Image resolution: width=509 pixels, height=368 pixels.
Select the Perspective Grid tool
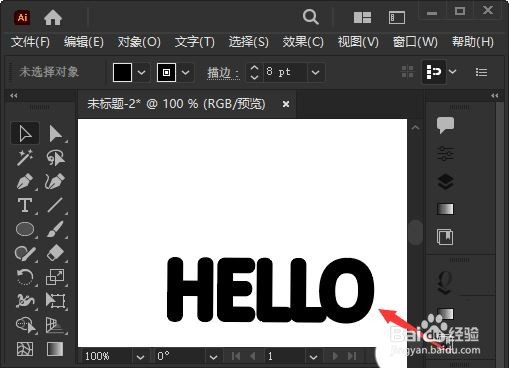click(55, 325)
